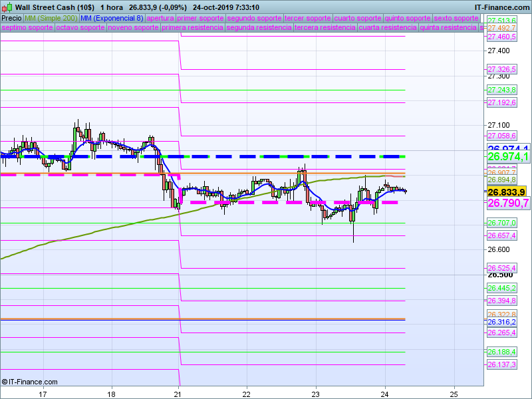Screen dimensions: 532x399
Task: Click the 'septimo soporte' legend label
Action: [27, 28]
